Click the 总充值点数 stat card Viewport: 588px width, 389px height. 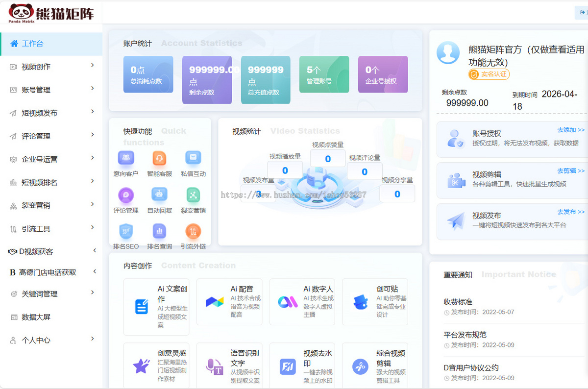266,80
